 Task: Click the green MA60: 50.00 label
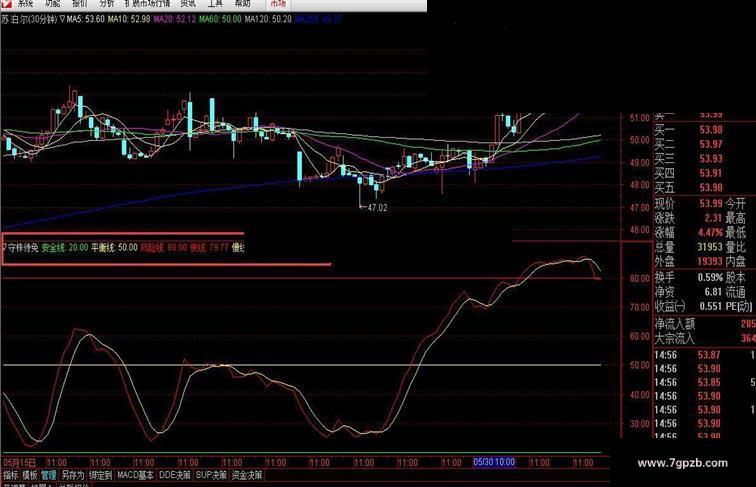pos(220,19)
